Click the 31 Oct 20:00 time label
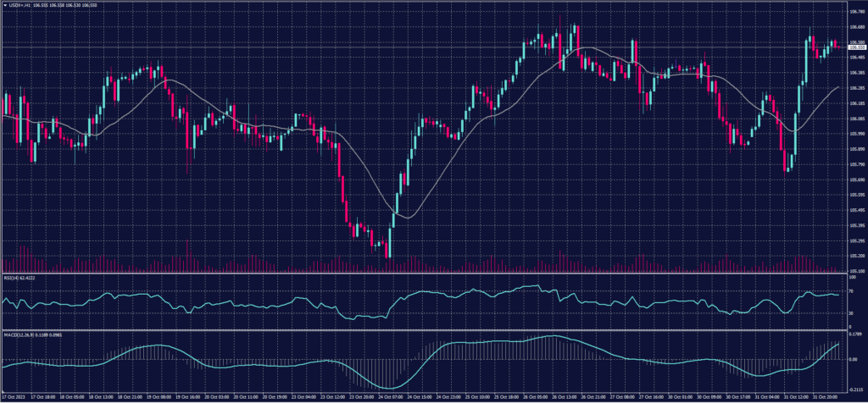 click(825, 396)
